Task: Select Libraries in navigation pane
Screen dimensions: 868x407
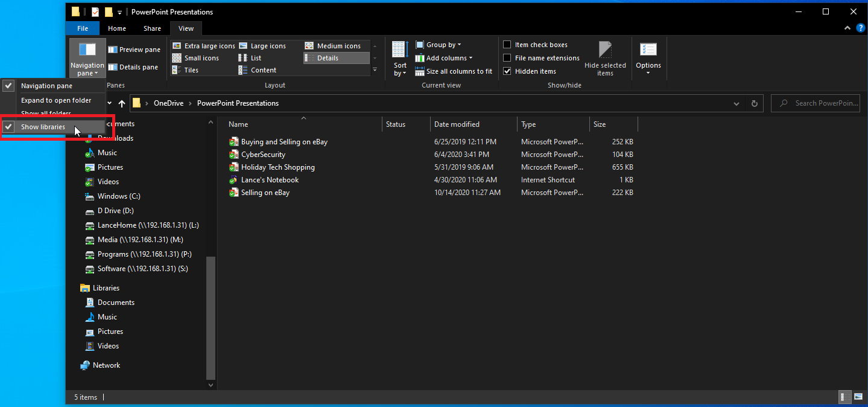Action: point(106,288)
